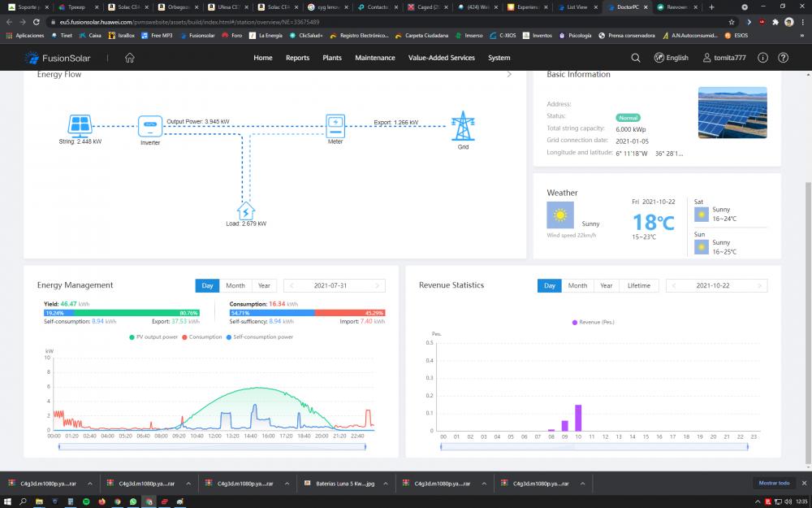The height and width of the screenshot is (508, 812).
Task: Open the Value-Added Services menu
Action: [441, 58]
